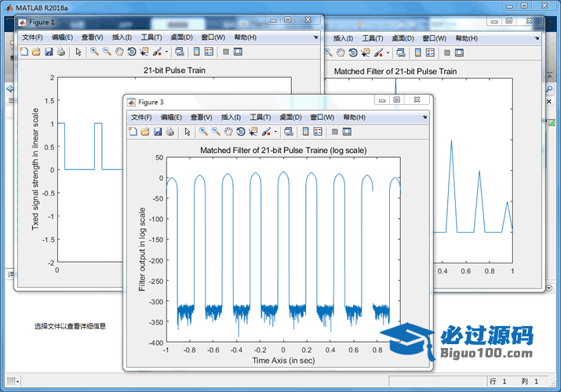Minimize the MATLAB R2018a main window

pyautogui.click(x=509, y=5)
